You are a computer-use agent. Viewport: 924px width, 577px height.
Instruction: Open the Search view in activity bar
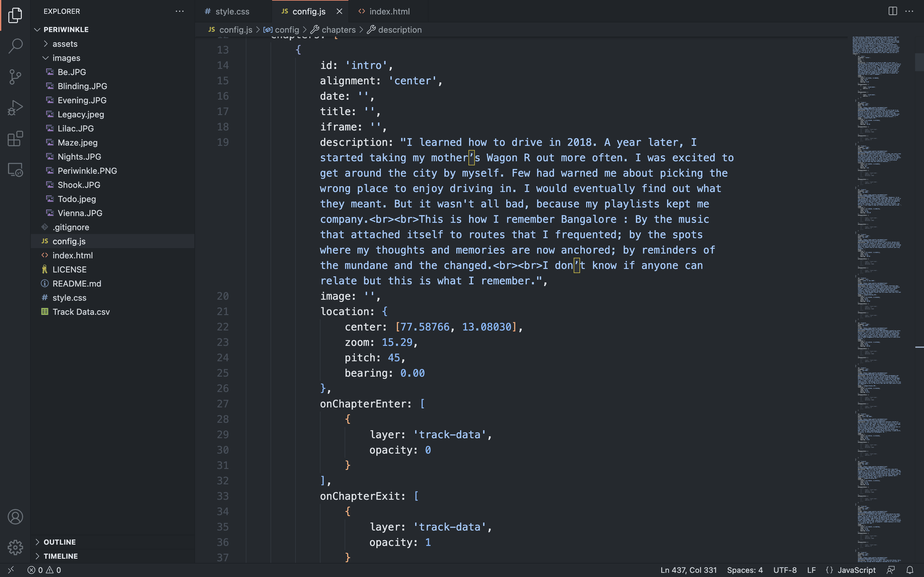coord(15,46)
